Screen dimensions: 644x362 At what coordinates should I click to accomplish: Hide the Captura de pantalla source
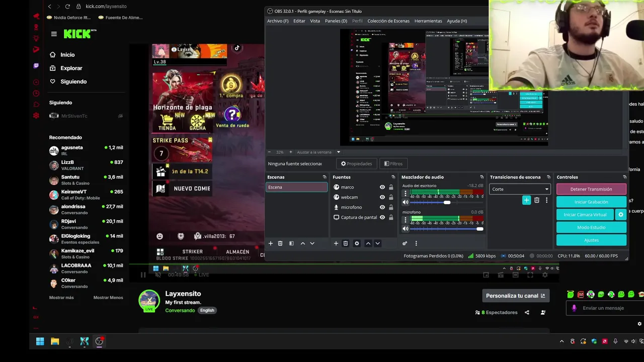[382, 217]
